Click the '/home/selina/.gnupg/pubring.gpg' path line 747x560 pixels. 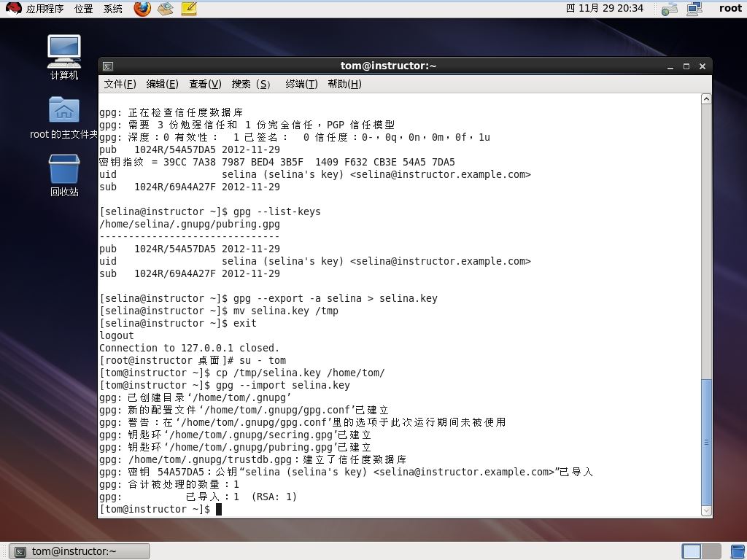[x=190, y=224]
